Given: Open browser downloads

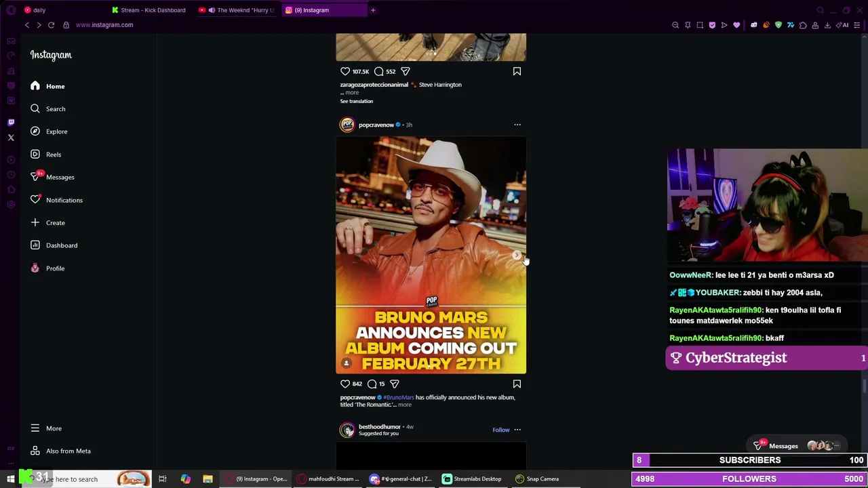Looking at the screenshot, I should (827, 25).
